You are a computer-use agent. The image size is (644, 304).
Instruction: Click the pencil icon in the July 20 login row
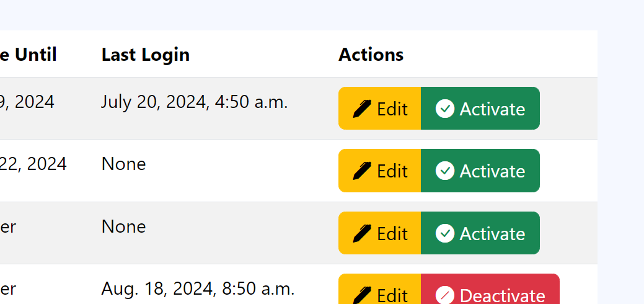pyautogui.click(x=362, y=109)
